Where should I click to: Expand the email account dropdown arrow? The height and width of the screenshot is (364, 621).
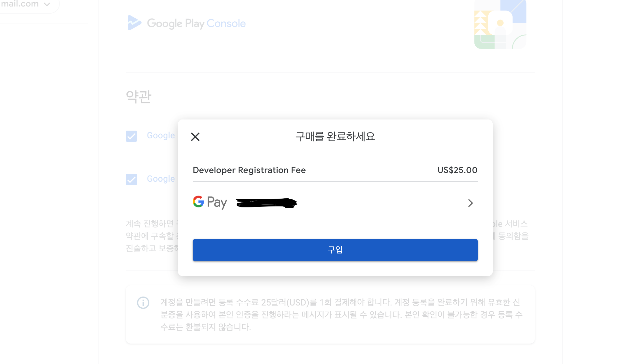[x=47, y=4]
